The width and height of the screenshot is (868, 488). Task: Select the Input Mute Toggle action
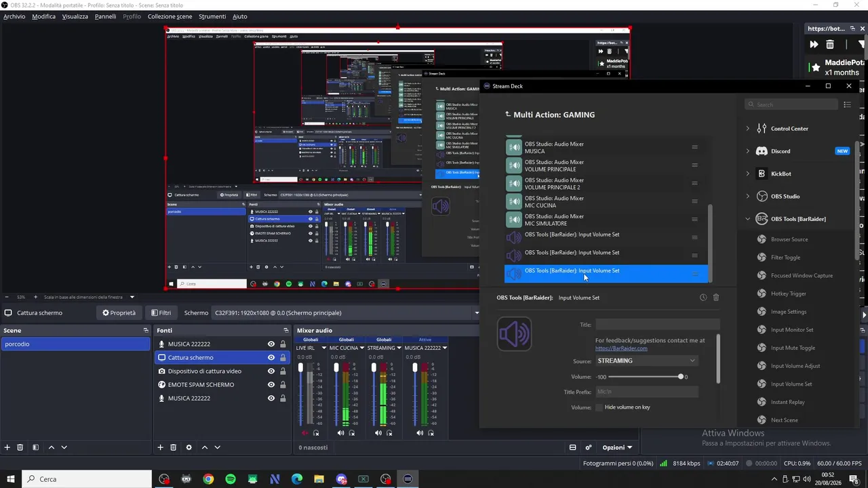[793, 348]
